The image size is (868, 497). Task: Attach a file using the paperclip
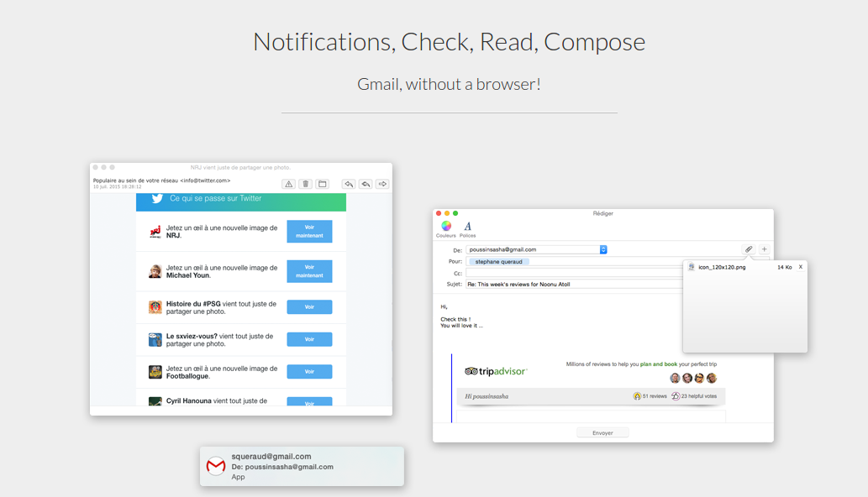749,248
